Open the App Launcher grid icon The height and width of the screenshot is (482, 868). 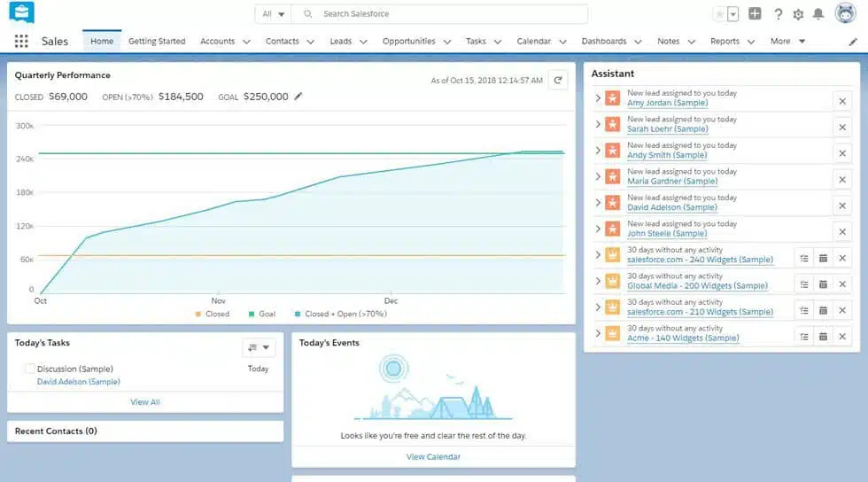point(21,41)
